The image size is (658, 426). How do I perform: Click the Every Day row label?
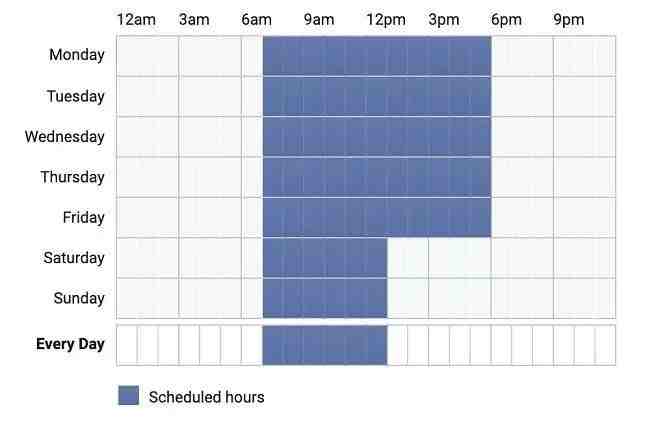70,344
